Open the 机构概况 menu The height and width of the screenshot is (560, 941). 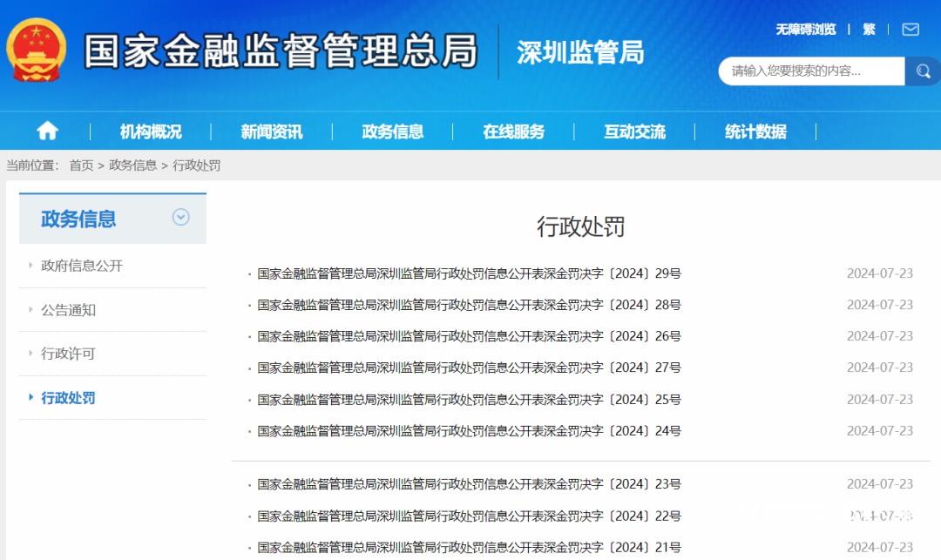pos(151,132)
